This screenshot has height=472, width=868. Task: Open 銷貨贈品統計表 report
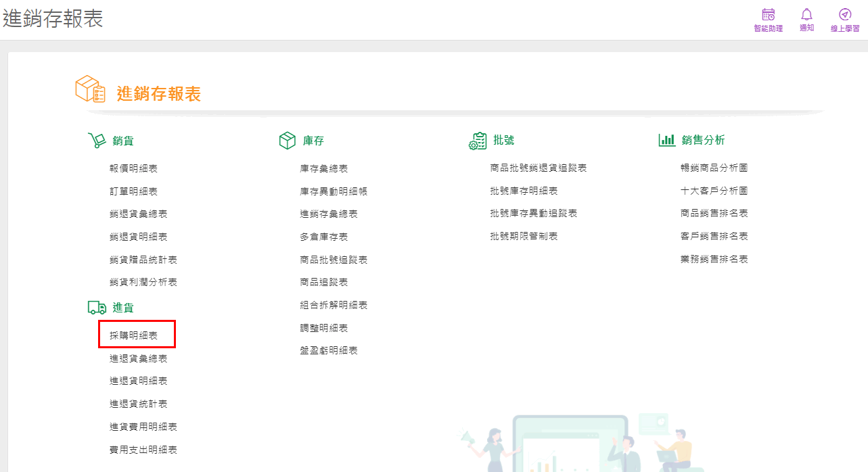[143, 260]
